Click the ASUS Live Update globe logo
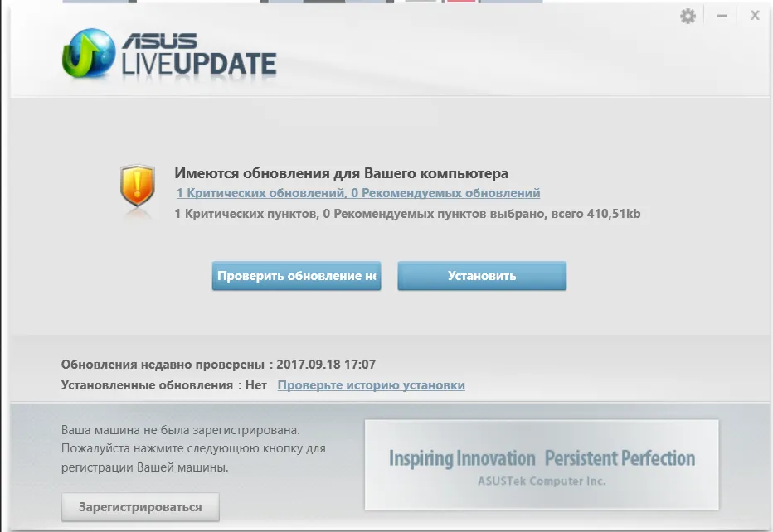773x532 pixels. [x=89, y=53]
